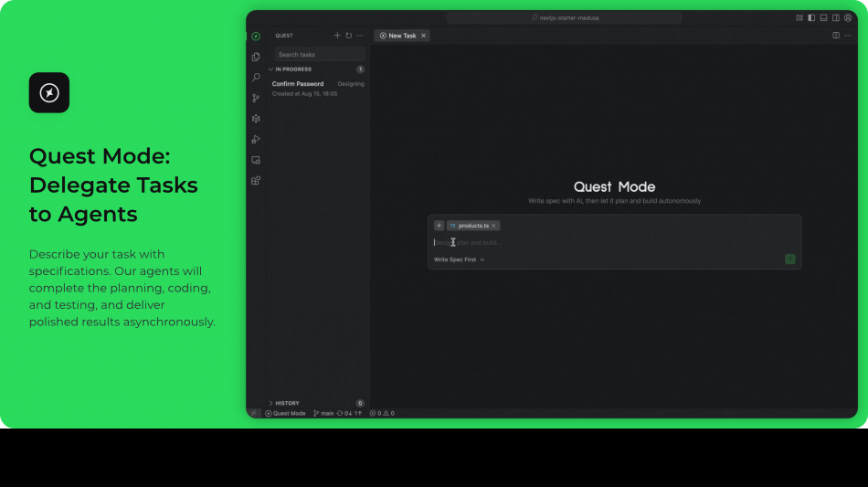The width and height of the screenshot is (868, 487).
Task: Open the Explorer files icon
Action: (256, 57)
